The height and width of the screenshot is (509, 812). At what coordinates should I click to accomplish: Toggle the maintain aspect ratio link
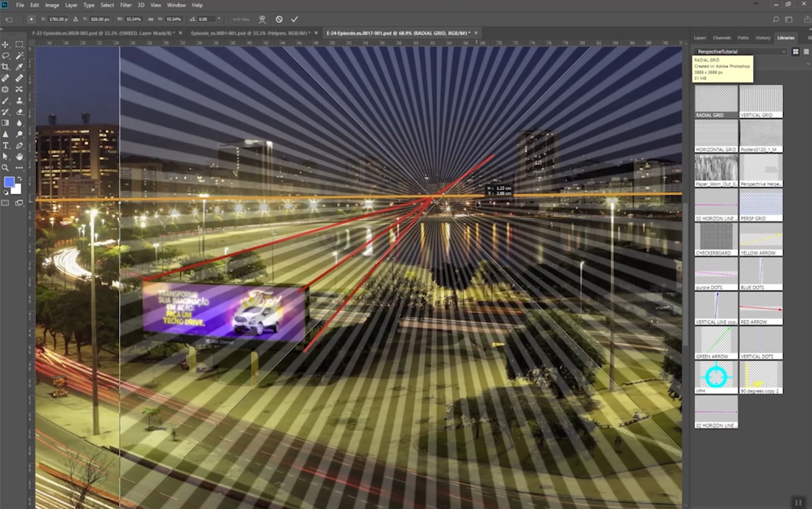pos(151,19)
